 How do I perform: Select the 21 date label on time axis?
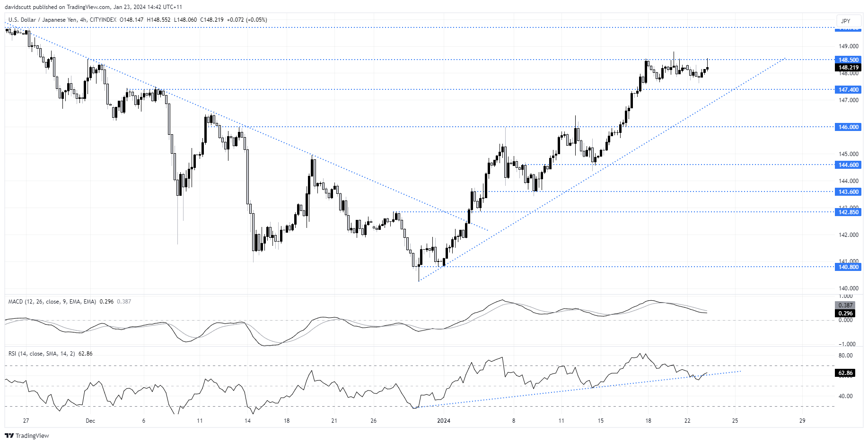pos(334,421)
